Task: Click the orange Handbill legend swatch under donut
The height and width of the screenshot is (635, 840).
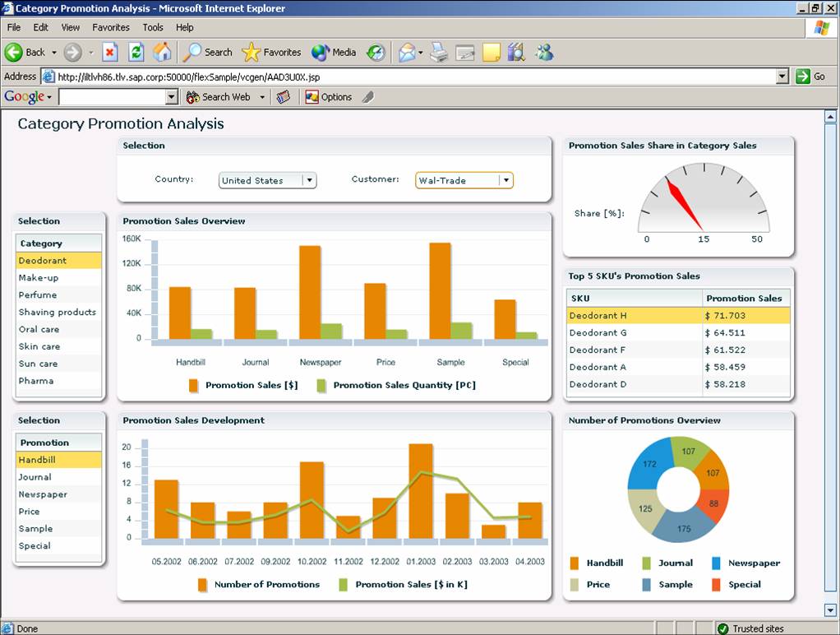Action: coord(575,563)
